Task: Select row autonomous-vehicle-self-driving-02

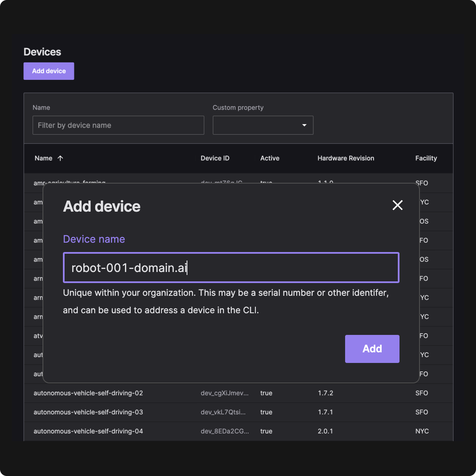Action: point(88,393)
